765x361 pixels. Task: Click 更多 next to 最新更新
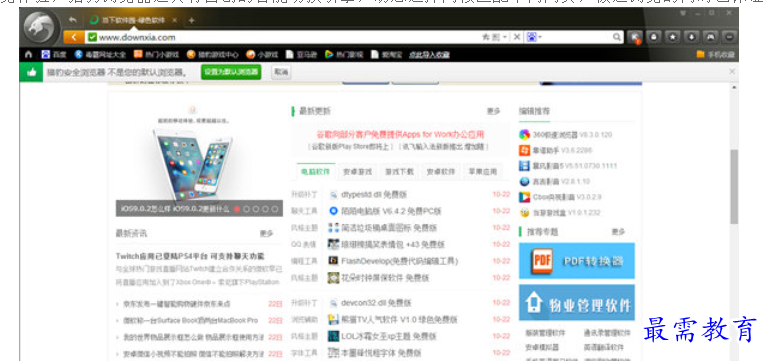(x=493, y=111)
